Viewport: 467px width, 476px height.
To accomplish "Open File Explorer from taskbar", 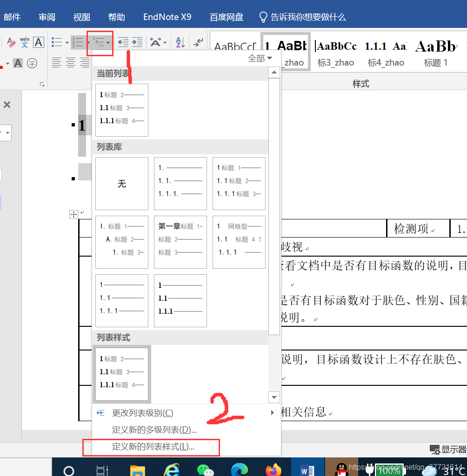I will click(x=137, y=471).
